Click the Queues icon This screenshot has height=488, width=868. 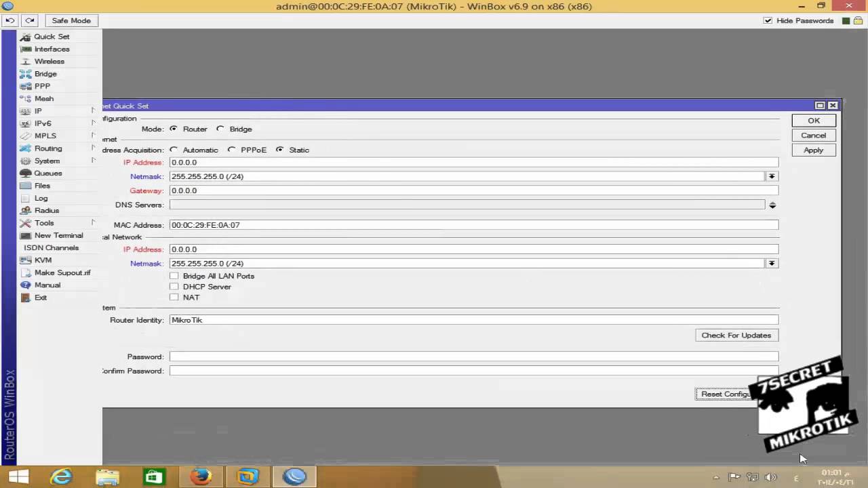[25, 173]
